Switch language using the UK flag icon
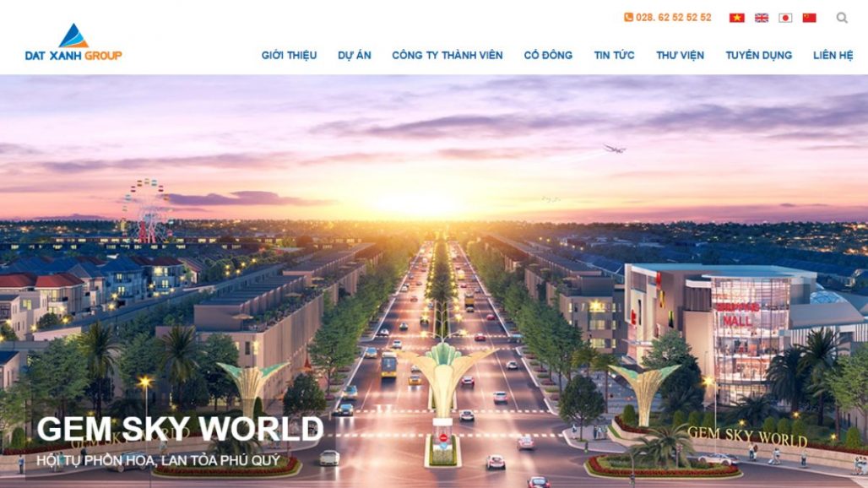 pos(761,18)
